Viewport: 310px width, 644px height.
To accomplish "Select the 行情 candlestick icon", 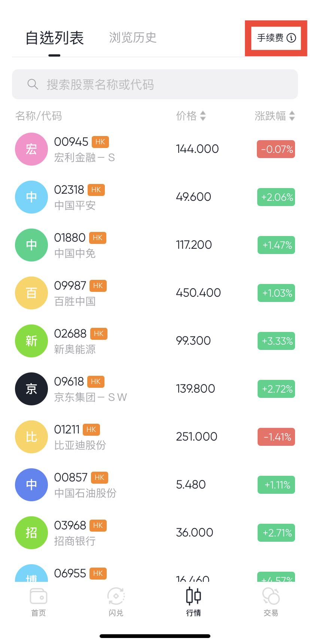I will (194, 596).
